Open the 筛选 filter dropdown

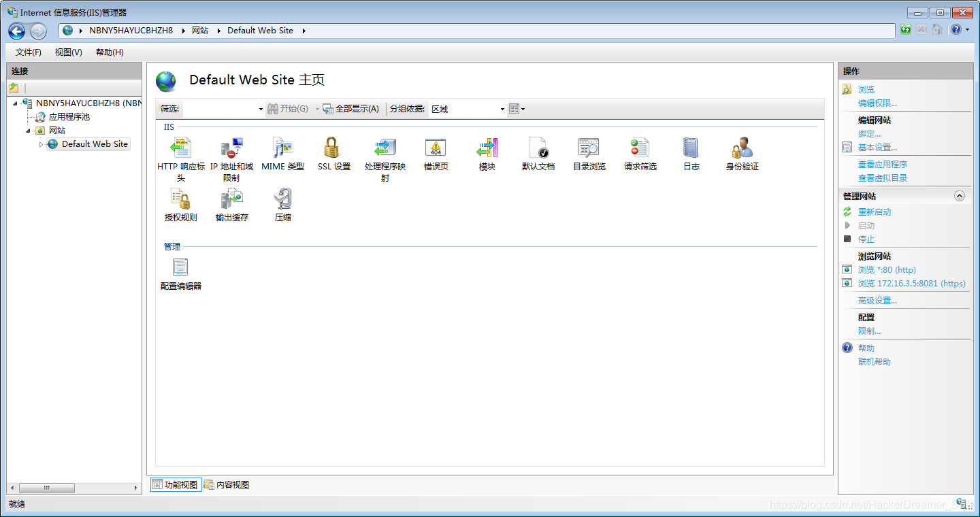261,110
